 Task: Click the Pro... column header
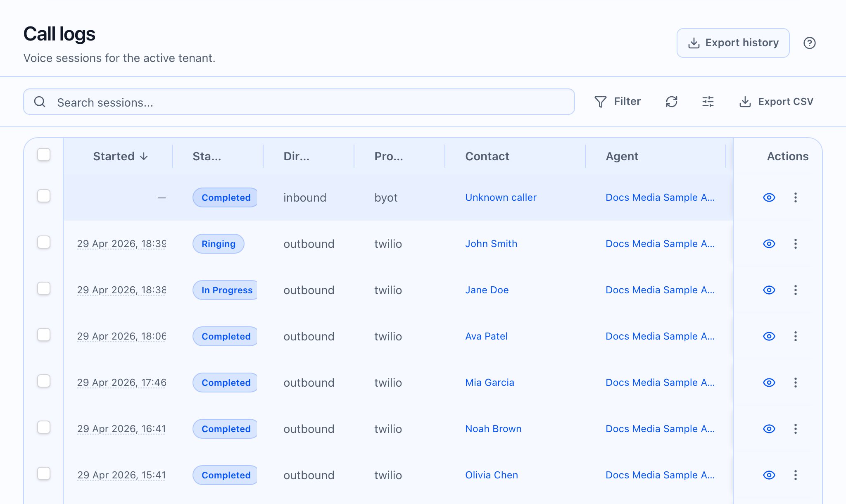click(388, 156)
